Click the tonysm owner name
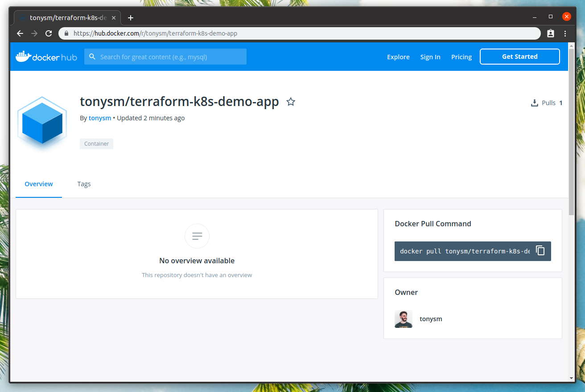Screen dimensions: 585x392 click(431, 319)
